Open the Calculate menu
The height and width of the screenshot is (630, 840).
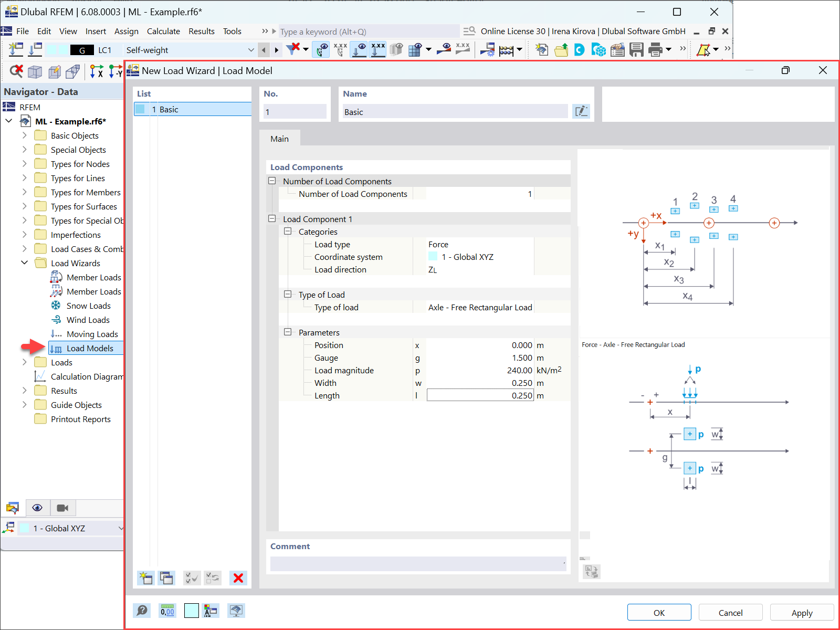pyautogui.click(x=163, y=31)
